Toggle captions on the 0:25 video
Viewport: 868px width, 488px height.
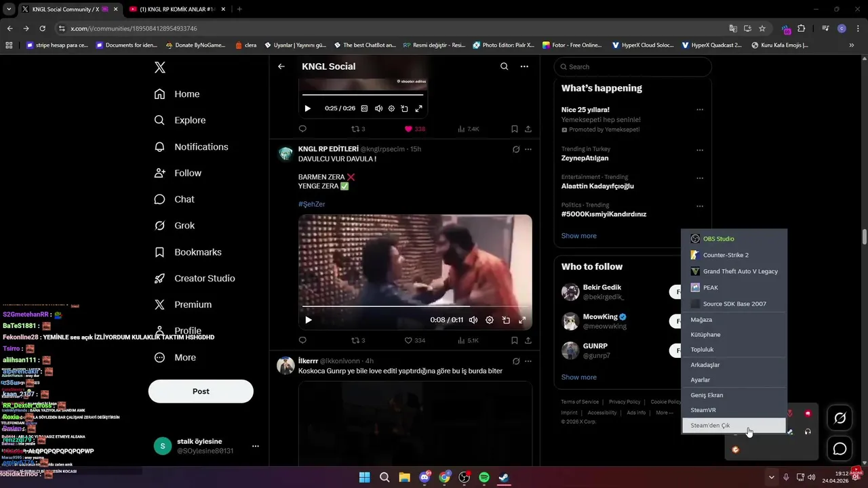tap(364, 108)
